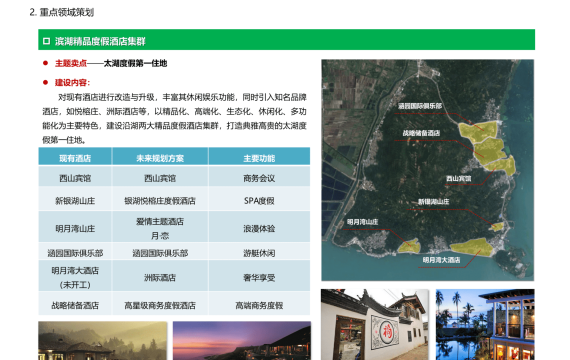Click the table header 现有酒店
The image size is (570, 360).
pyautogui.click(x=75, y=158)
